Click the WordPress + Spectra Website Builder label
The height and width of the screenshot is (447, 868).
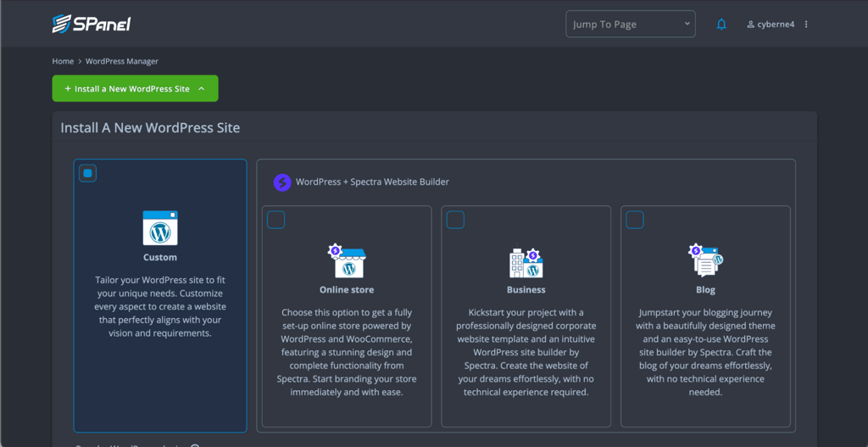[x=373, y=182]
